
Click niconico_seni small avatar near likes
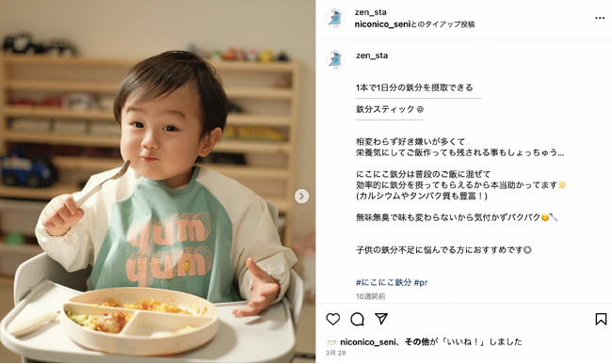click(331, 341)
